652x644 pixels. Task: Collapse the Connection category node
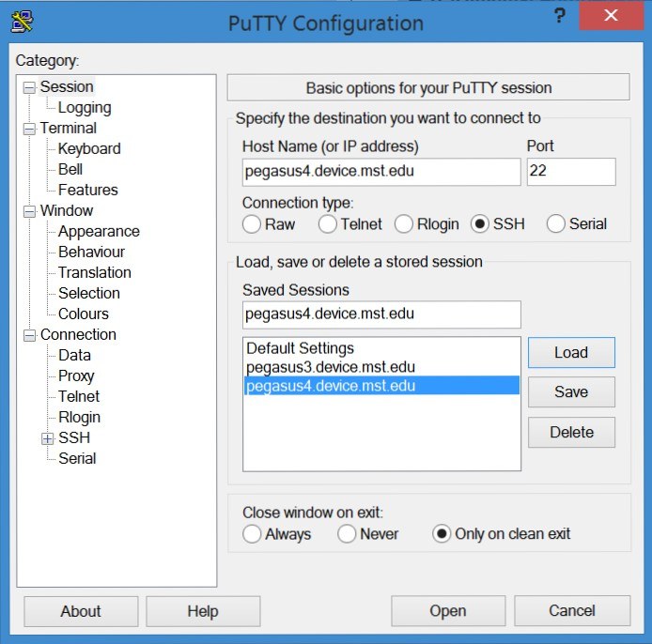[x=29, y=335]
